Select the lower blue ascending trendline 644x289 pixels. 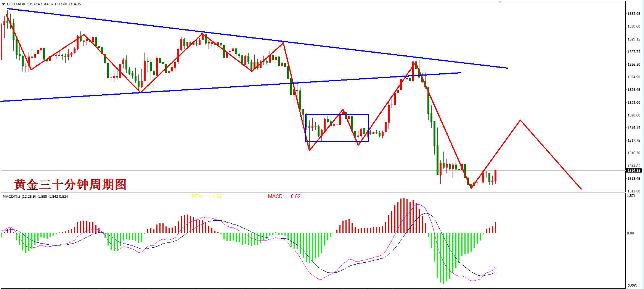(231, 87)
